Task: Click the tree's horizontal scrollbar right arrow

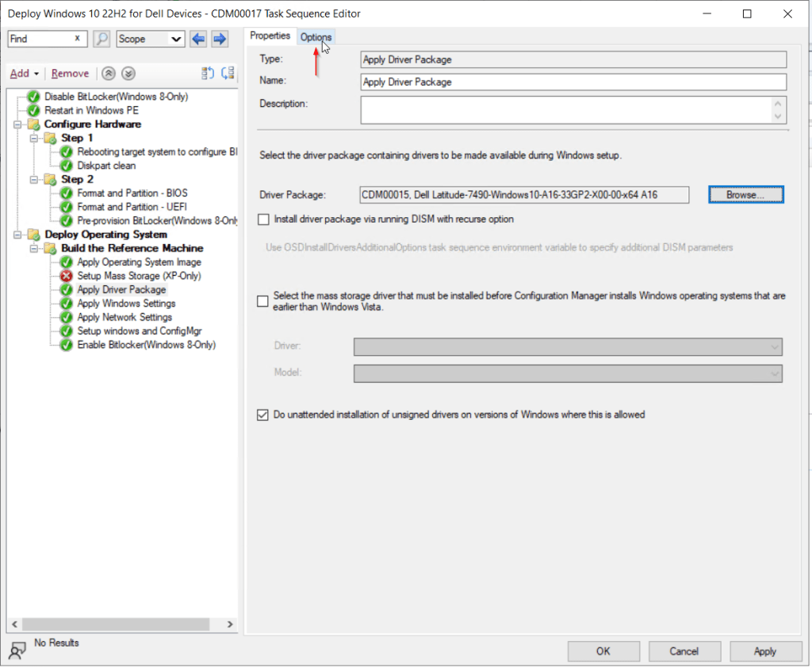Action: (232, 624)
